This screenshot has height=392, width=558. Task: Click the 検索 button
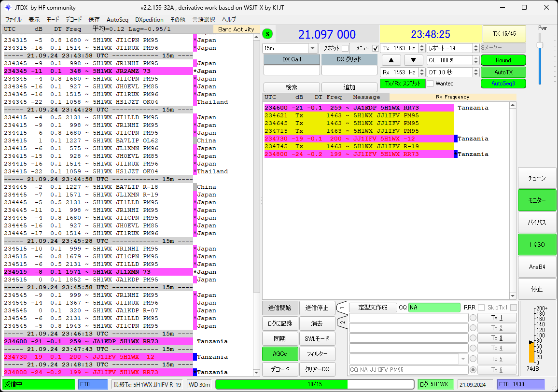click(291, 87)
